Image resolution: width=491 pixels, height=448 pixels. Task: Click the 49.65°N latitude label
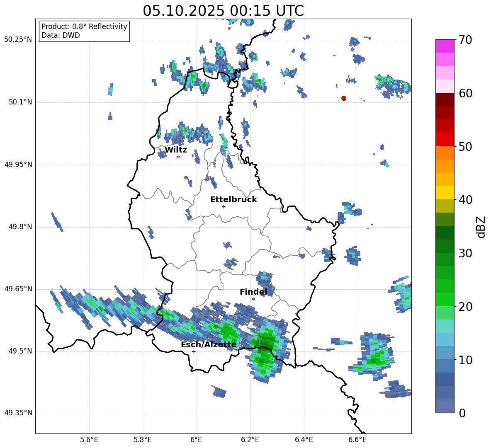point(18,289)
